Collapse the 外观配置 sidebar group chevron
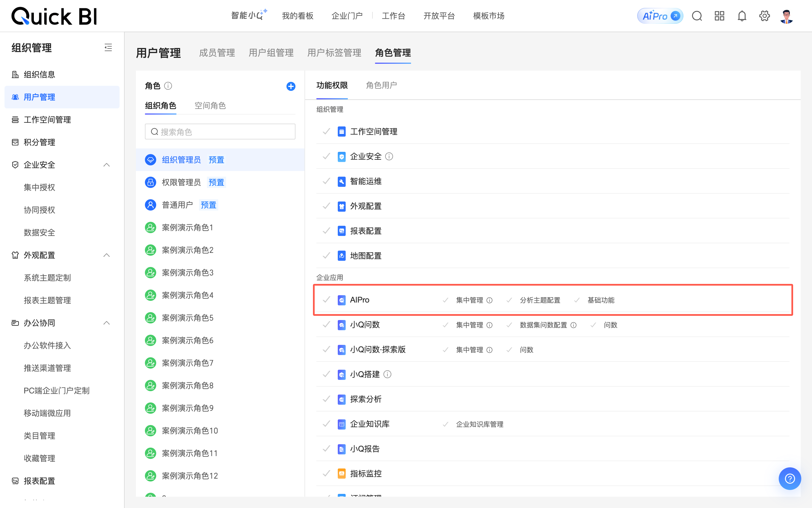This screenshot has height=508, width=812. coord(107,255)
